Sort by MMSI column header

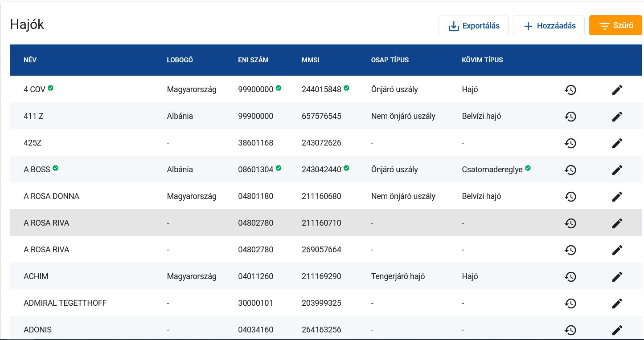point(310,60)
